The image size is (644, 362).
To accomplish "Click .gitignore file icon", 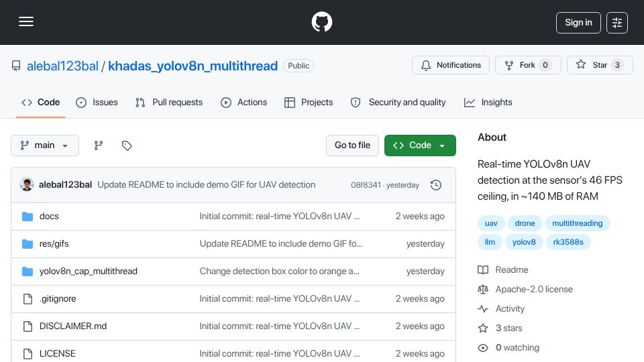I will pos(28,299).
